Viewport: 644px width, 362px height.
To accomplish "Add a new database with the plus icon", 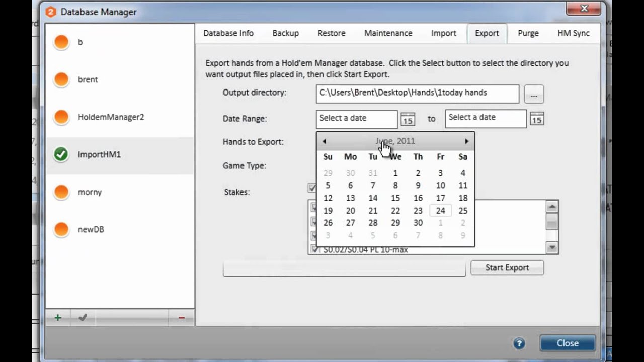I will pos(58,318).
